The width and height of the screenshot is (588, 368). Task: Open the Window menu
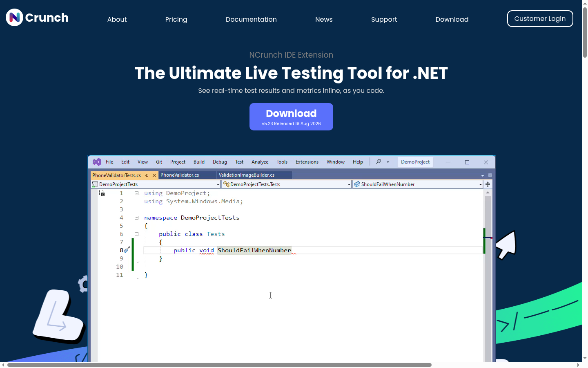click(x=336, y=162)
